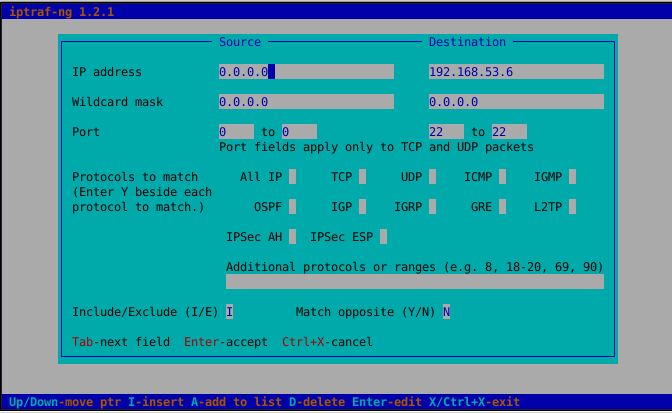Enable the TCP protocol match box
The height and width of the screenshot is (413, 672).
click(x=362, y=177)
